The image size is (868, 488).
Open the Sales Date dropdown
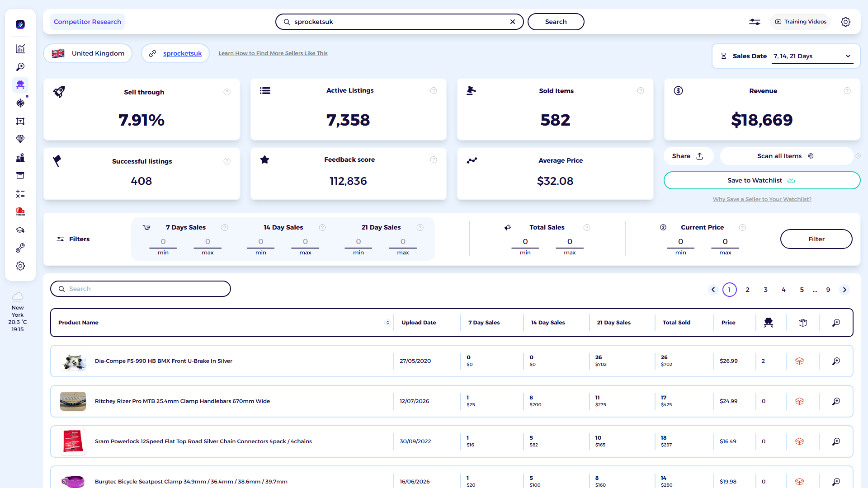click(x=812, y=56)
